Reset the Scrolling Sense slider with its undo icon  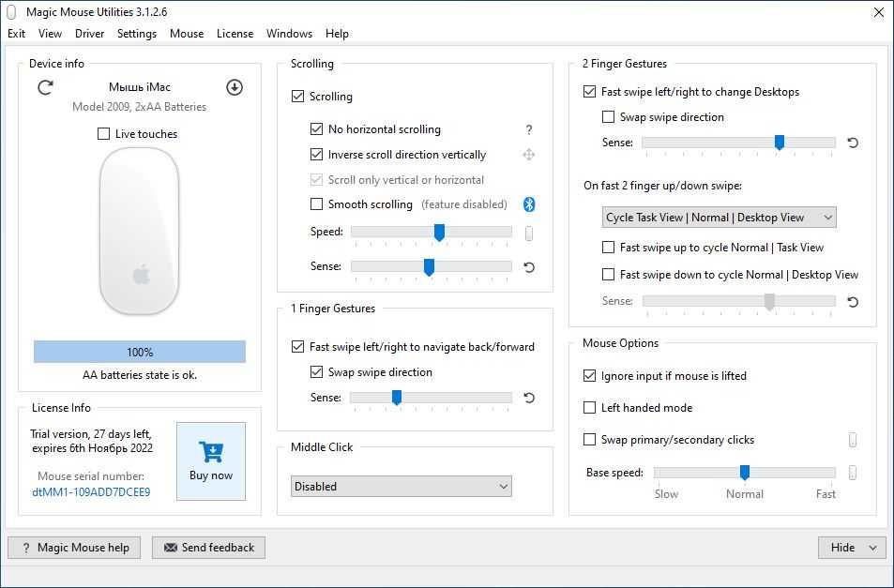pos(529,267)
